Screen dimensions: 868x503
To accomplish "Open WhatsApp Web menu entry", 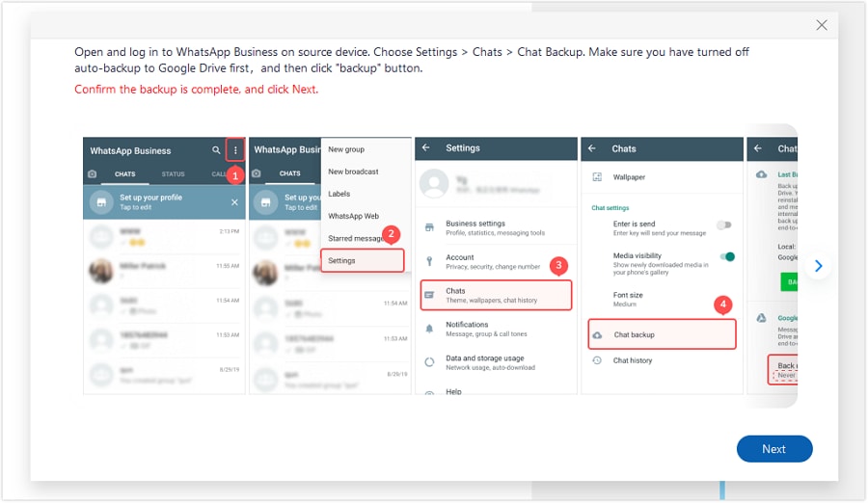I will coord(353,216).
